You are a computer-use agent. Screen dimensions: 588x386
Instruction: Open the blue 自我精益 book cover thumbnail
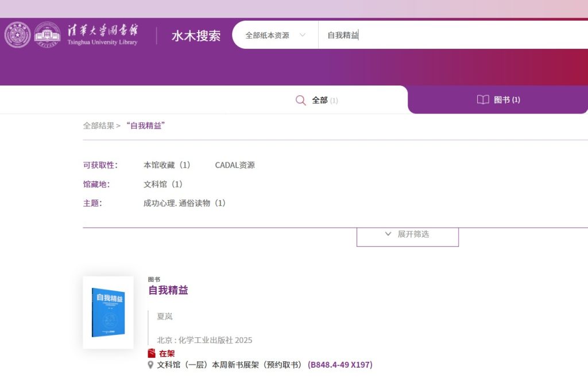108,313
